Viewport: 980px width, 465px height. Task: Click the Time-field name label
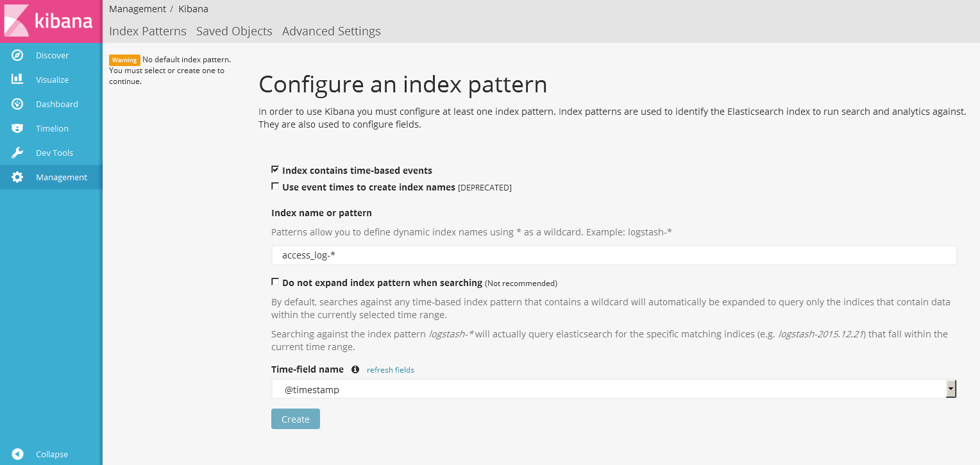click(x=307, y=369)
